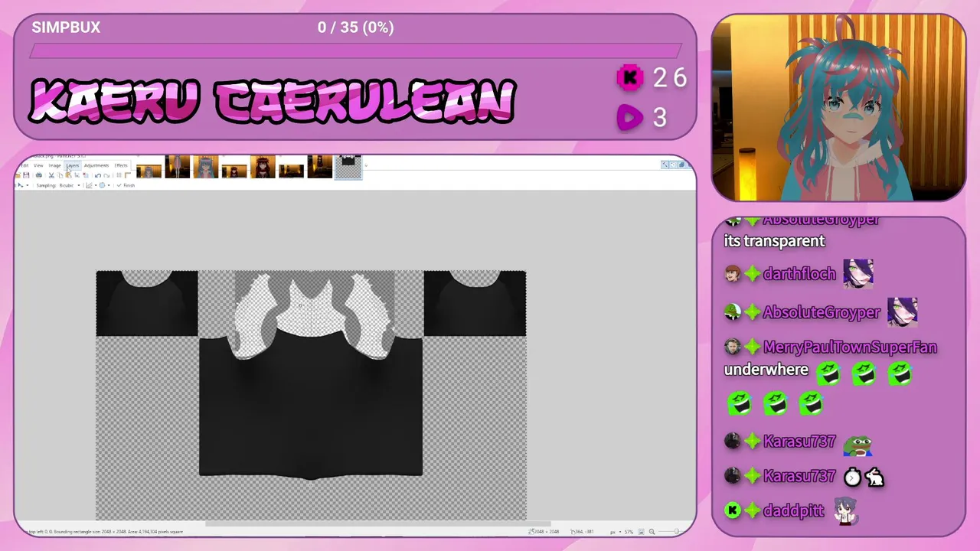Toggle the History window clock icon
Screen dimensions: 980x551
pos(673,165)
